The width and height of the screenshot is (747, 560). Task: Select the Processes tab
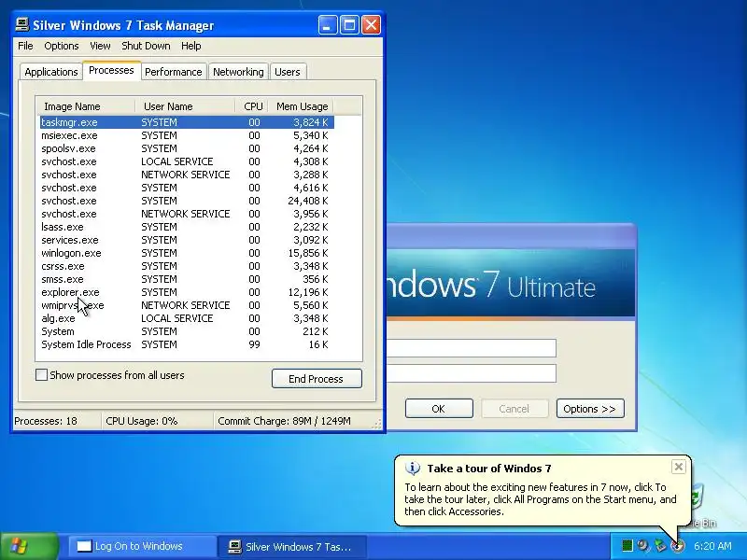(x=111, y=71)
